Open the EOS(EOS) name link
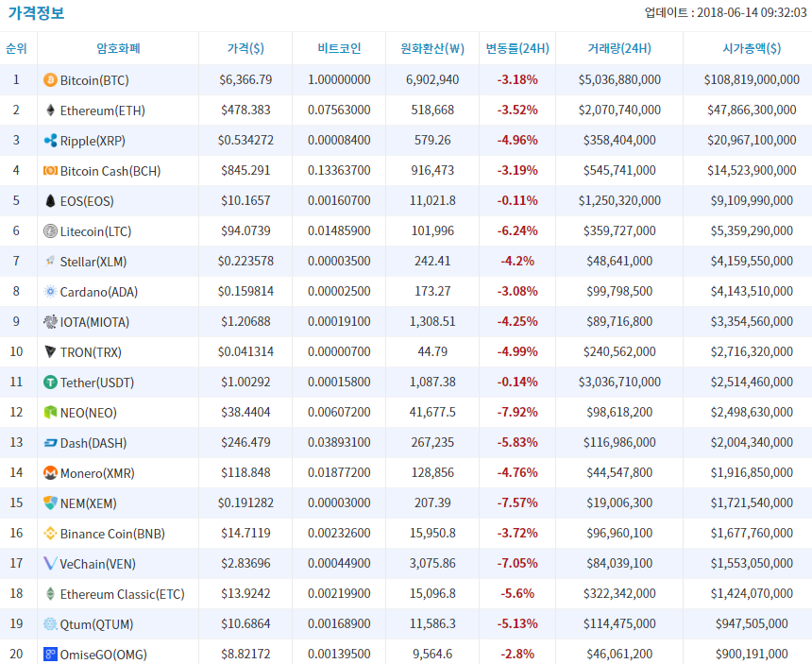 pos(87,201)
